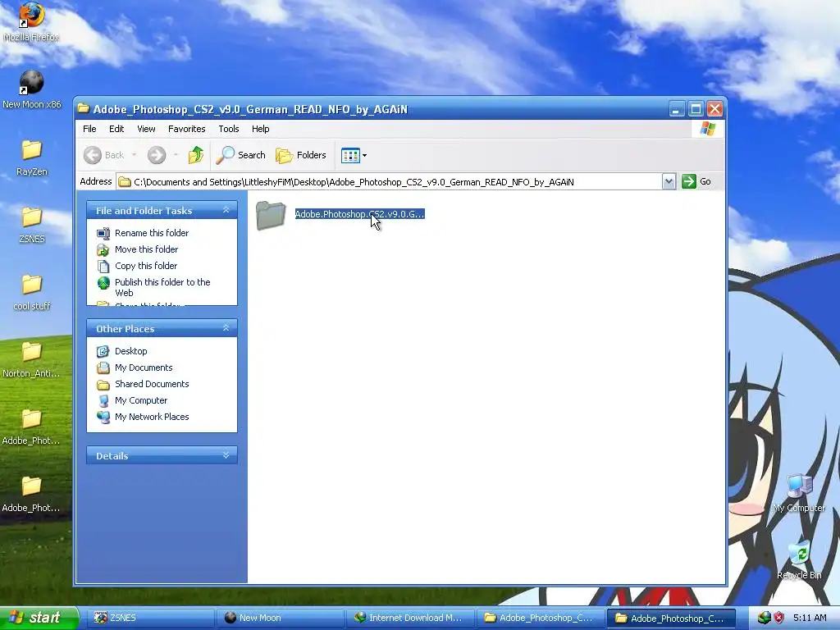Switch to Internet Download M... taskbar button

(x=411, y=618)
